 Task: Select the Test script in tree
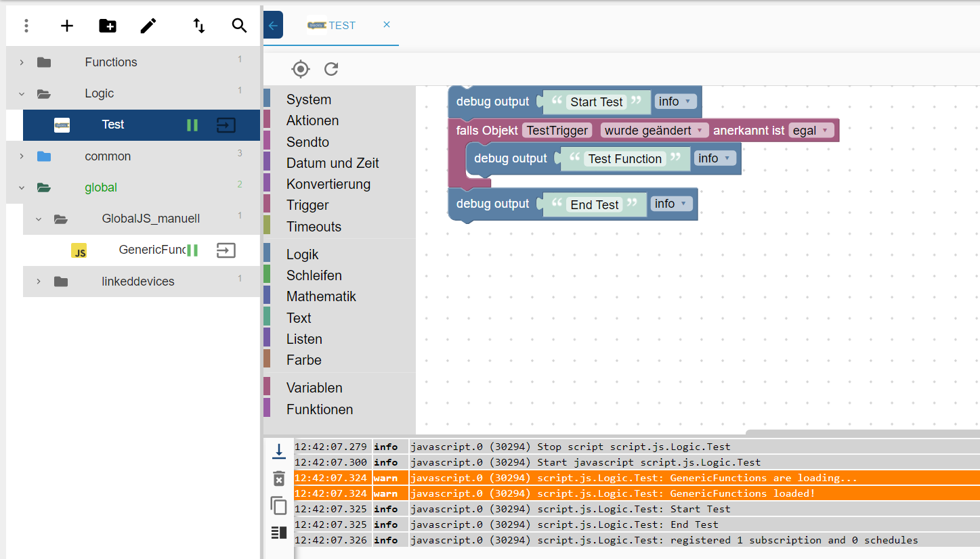tap(142, 125)
